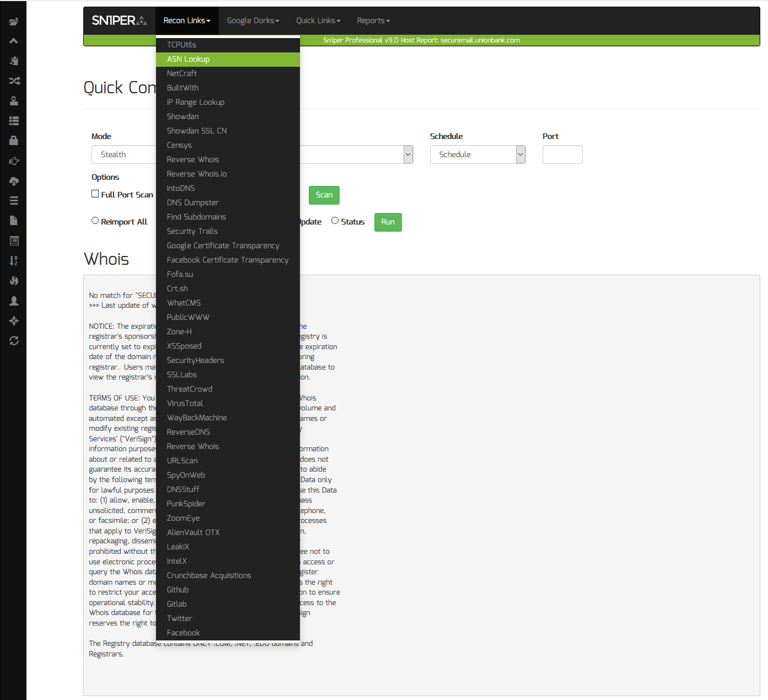Select PunkSpider menu entry
Screen dimensions: 768x700
coord(228,504)
